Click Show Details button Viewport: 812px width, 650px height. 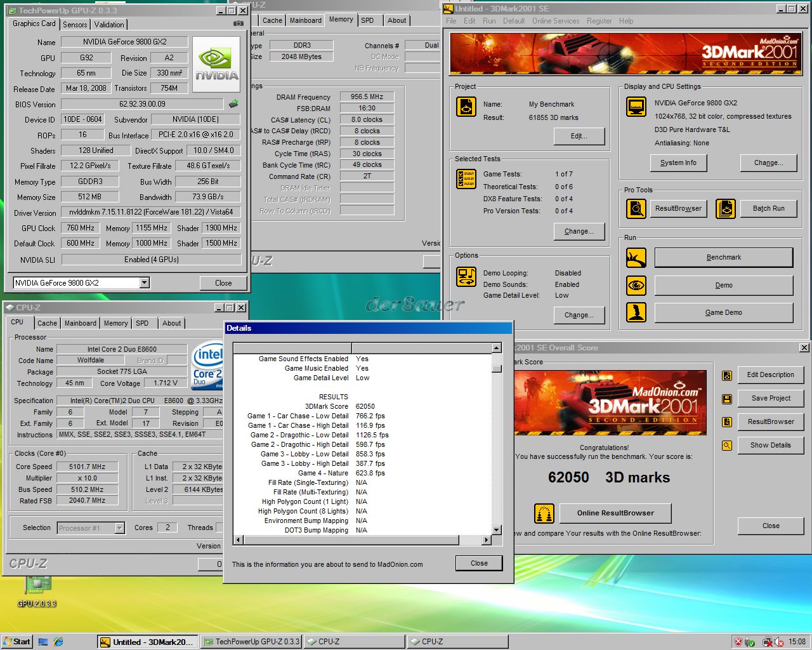point(771,445)
